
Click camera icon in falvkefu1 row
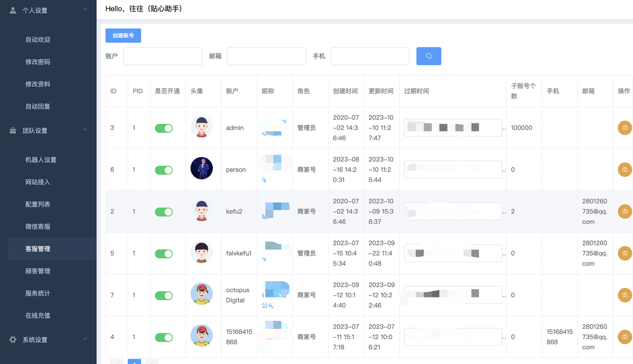point(625,253)
